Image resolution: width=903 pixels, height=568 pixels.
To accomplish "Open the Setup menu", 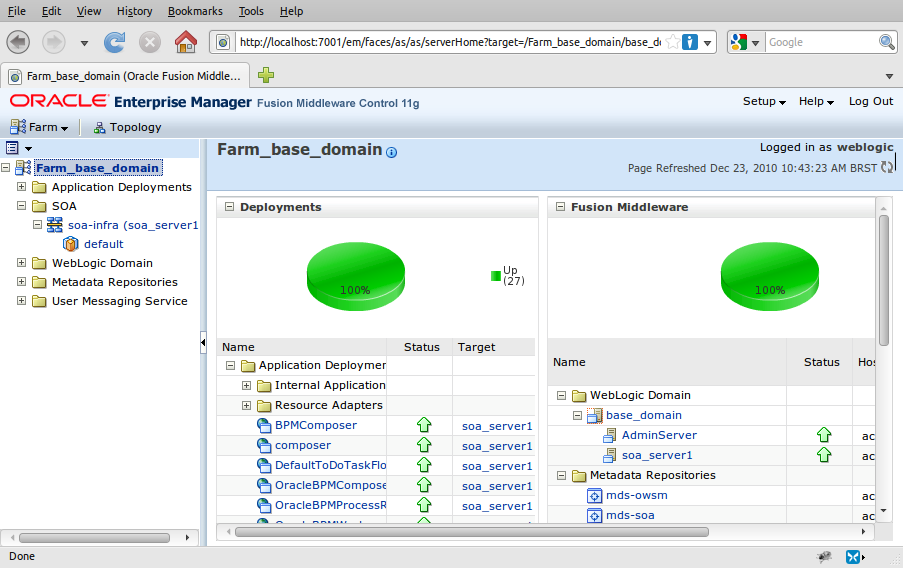I will 764,101.
